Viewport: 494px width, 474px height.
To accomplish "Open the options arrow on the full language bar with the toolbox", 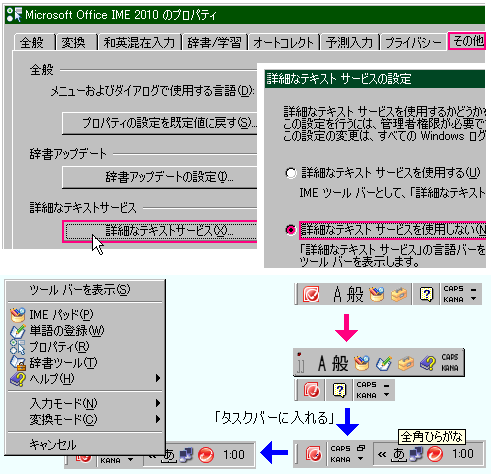I will pyautogui.click(x=473, y=299).
